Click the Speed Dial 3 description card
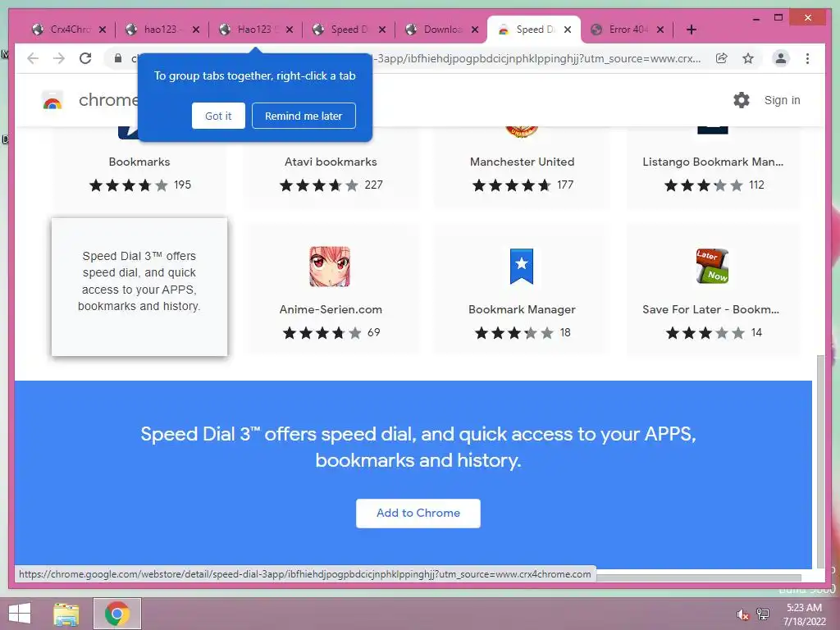This screenshot has width=840, height=630. pos(139,286)
